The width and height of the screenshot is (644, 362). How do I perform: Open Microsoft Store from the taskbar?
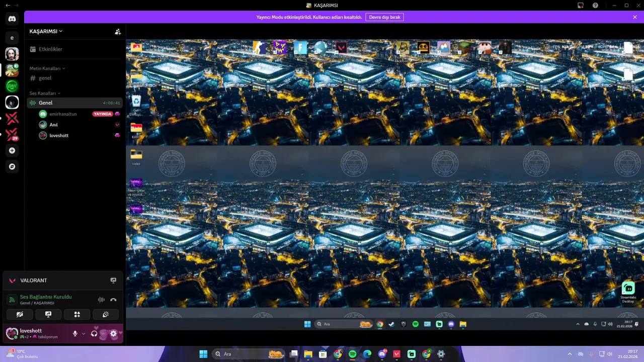point(323,354)
